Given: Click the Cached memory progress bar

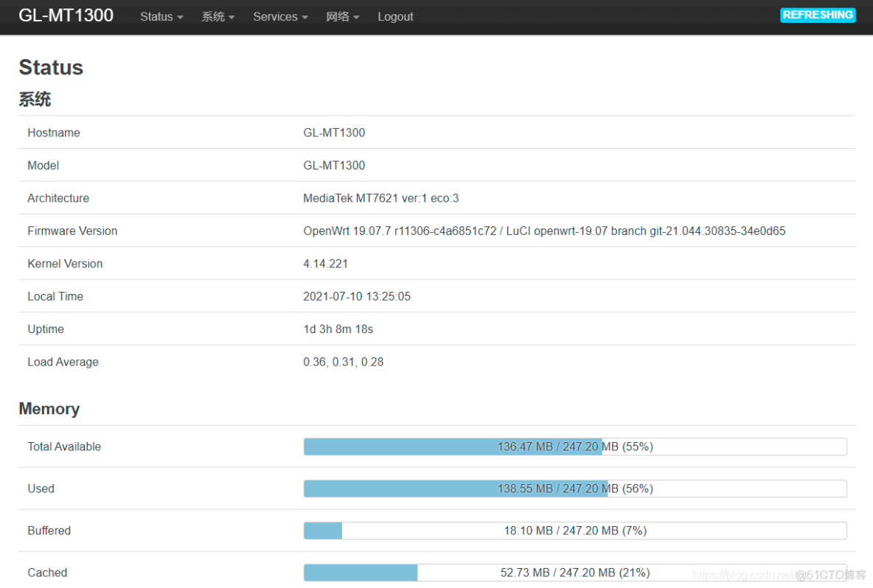Looking at the screenshot, I should pos(574,573).
